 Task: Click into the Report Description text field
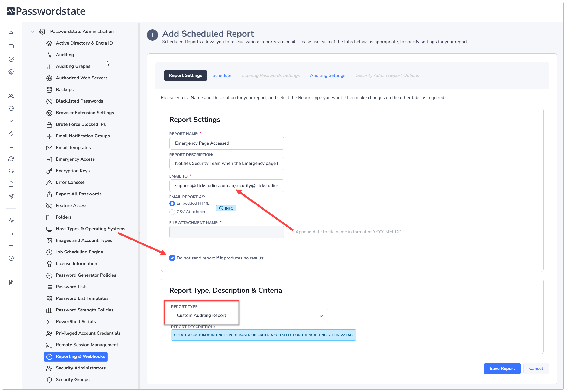coord(227,164)
